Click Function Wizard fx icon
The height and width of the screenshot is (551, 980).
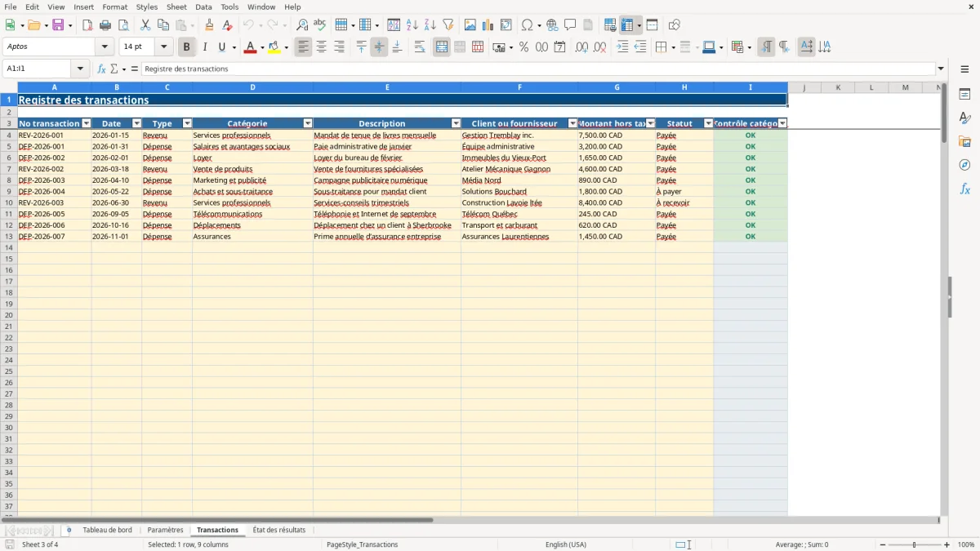pyautogui.click(x=101, y=69)
